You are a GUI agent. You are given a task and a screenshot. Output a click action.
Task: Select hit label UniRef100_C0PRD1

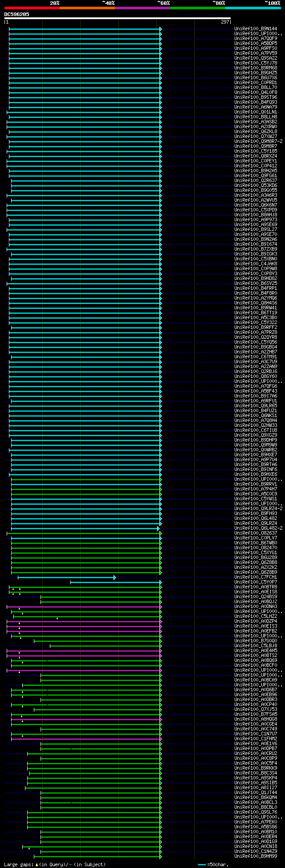tap(256, 83)
